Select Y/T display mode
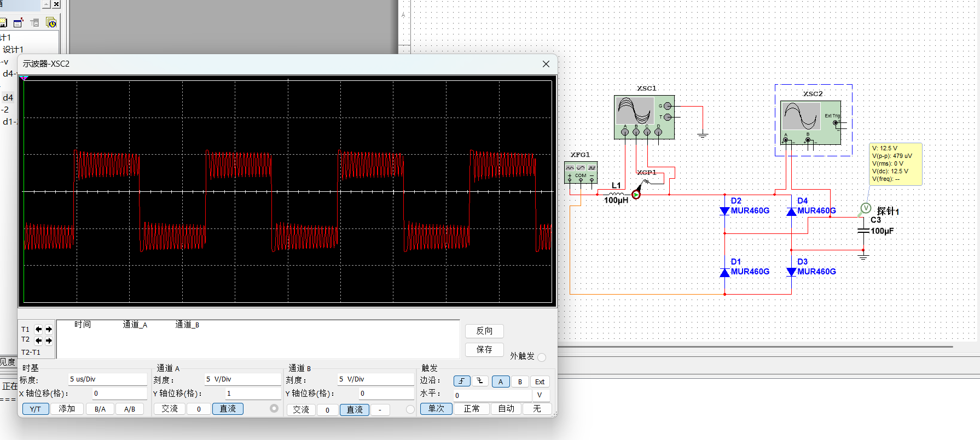Image resolution: width=980 pixels, height=440 pixels. (36, 409)
